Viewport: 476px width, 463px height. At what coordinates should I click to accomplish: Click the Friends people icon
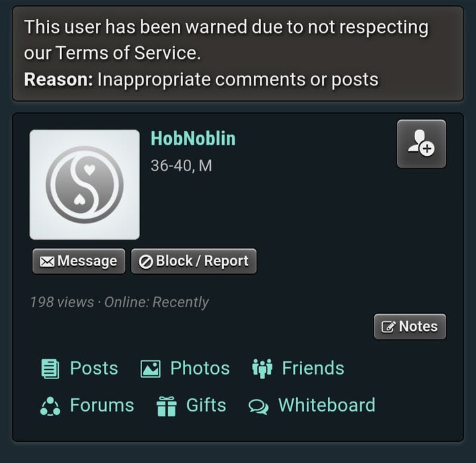(x=262, y=369)
